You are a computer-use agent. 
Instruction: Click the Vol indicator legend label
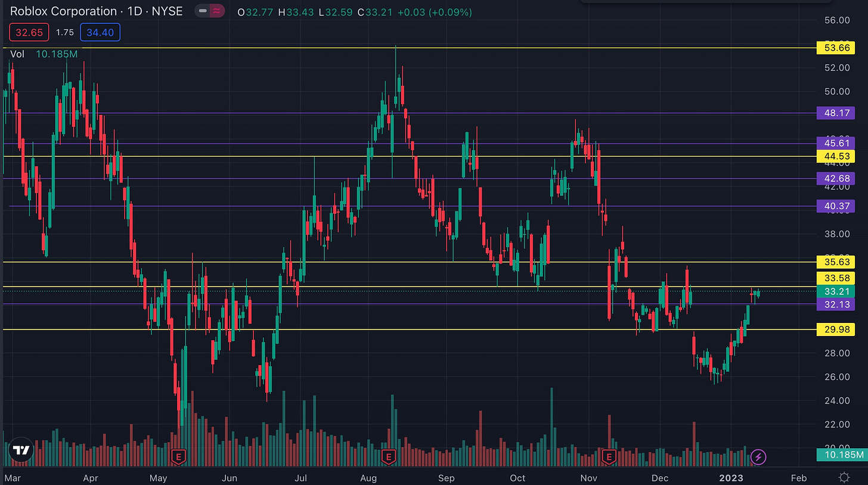17,54
